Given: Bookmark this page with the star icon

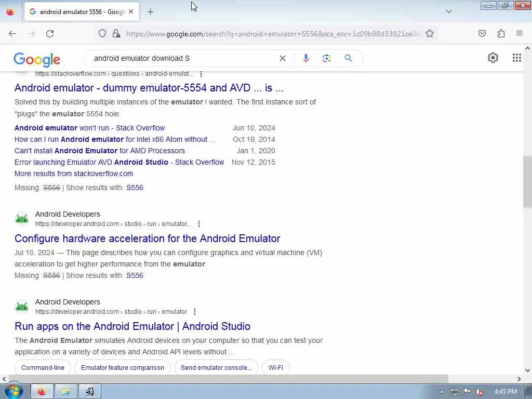Looking at the screenshot, I should [x=430, y=33].
